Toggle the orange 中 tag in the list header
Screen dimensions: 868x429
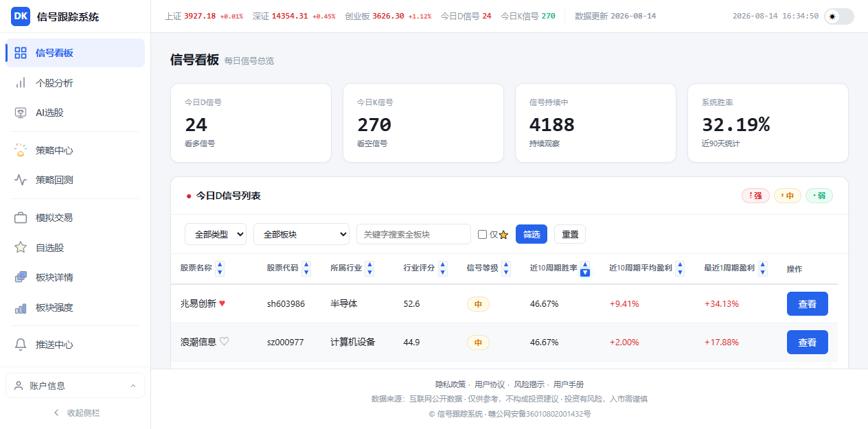(x=788, y=196)
